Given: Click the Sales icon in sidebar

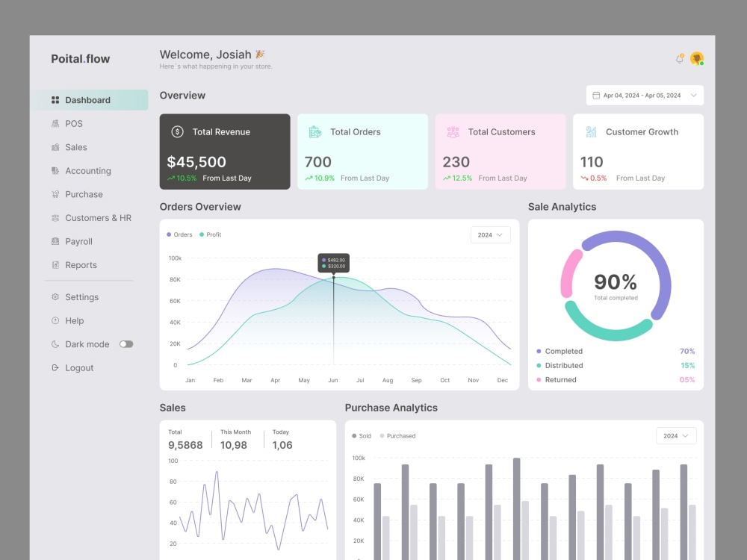Looking at the screenshot, I should point(55,147).
